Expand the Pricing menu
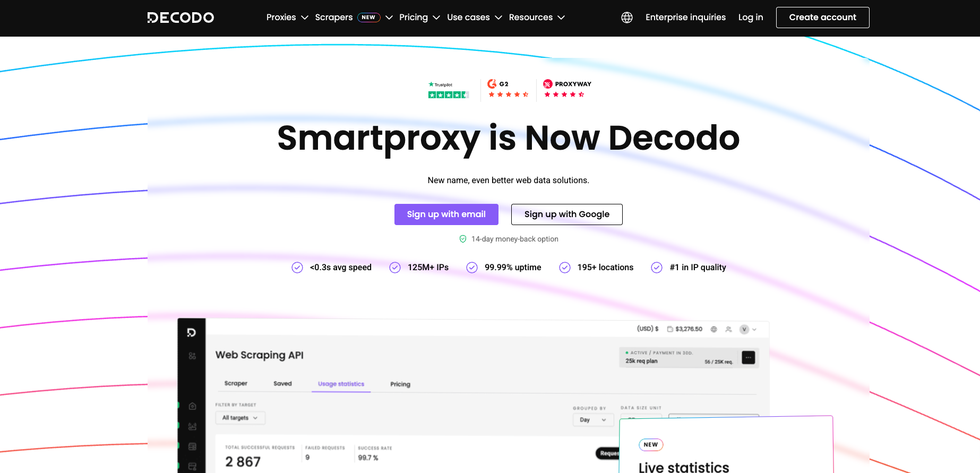This screenshot has height=473, width=980. coord(419,18)
